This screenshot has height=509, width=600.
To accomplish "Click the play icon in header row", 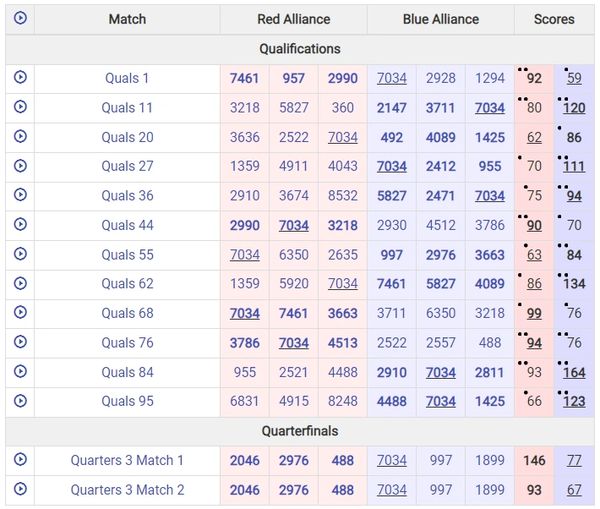I will point(20,19).
